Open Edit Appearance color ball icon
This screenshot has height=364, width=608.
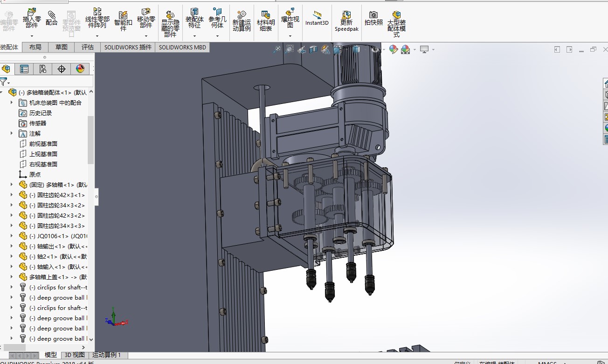tap(394, 49)
